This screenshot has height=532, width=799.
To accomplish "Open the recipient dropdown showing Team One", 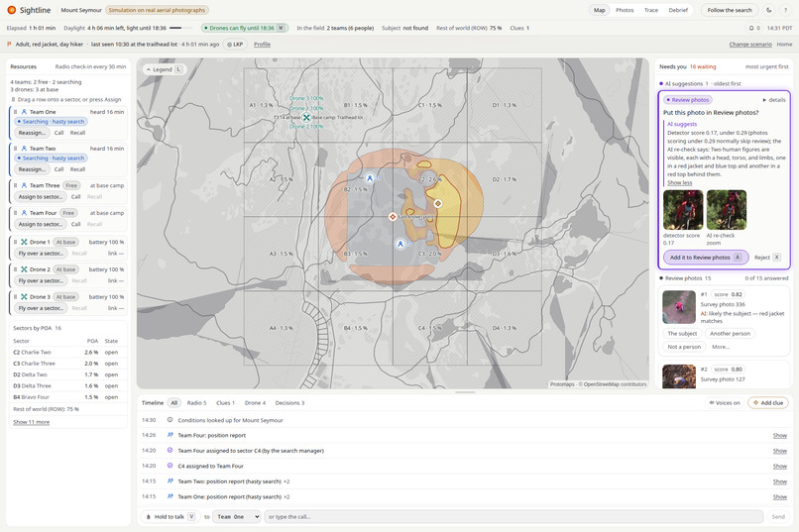I will pyautogui.click(x=237, y=517).
